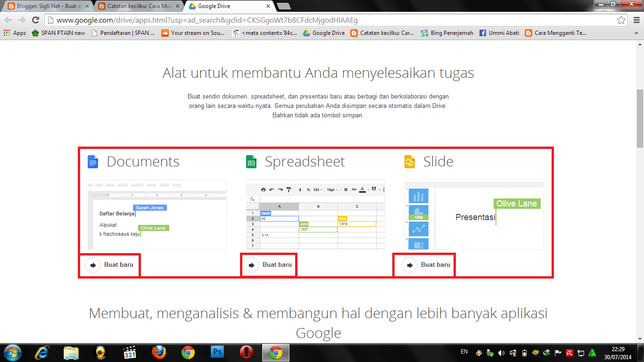Close the Catatan kecilku: Cara Mud tab

click(178, 6)
